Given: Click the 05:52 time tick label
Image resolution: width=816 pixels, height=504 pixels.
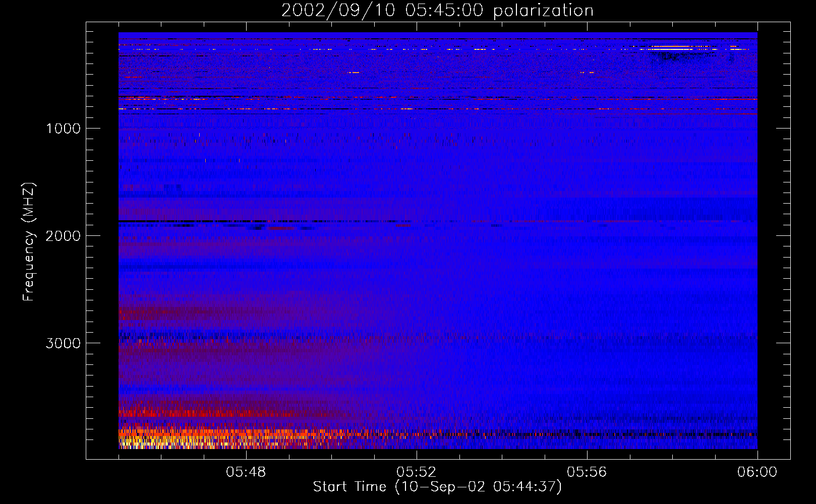Looking at the screenshot, I should point(416,472).
